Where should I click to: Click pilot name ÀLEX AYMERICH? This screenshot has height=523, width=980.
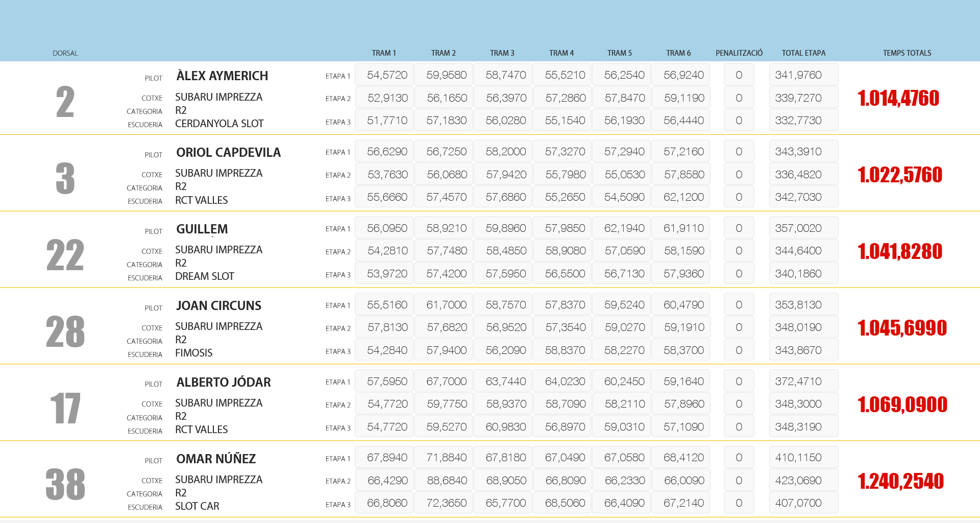click(x=222, y=76)
